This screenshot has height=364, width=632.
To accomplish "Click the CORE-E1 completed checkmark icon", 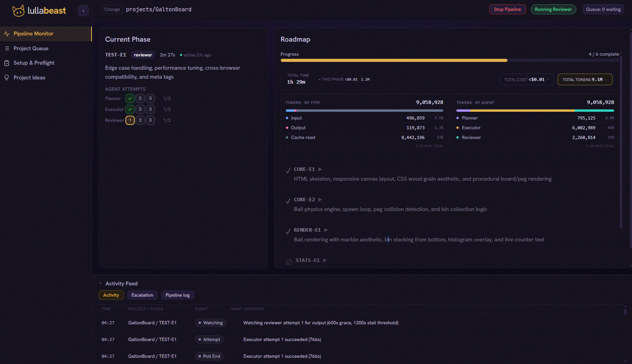I will click(288, 171).
